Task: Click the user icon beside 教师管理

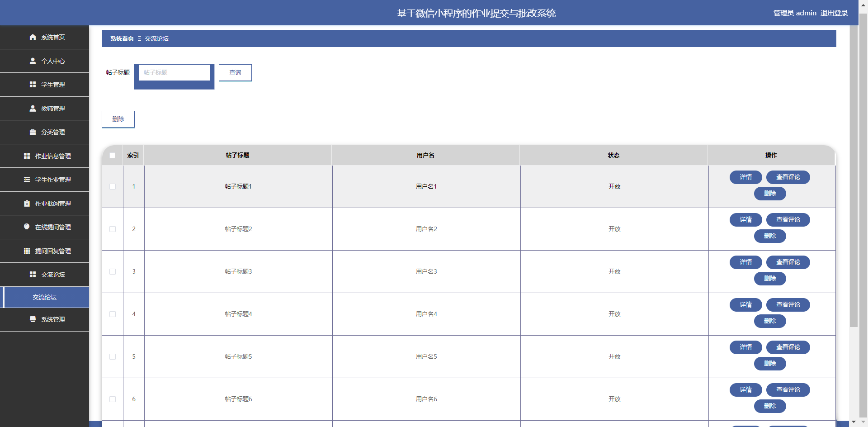Action: coord(33,109)
